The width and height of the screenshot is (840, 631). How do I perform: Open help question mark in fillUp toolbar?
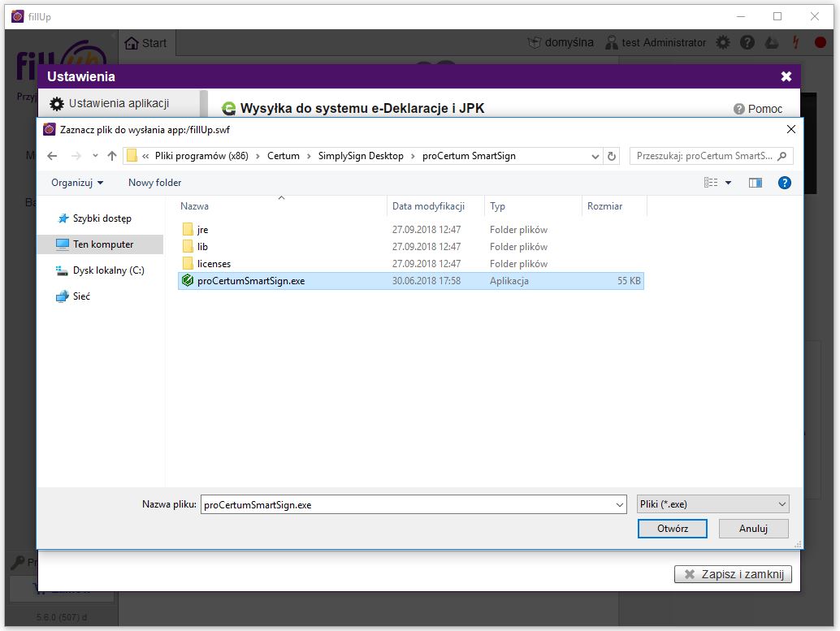point(747,42)
